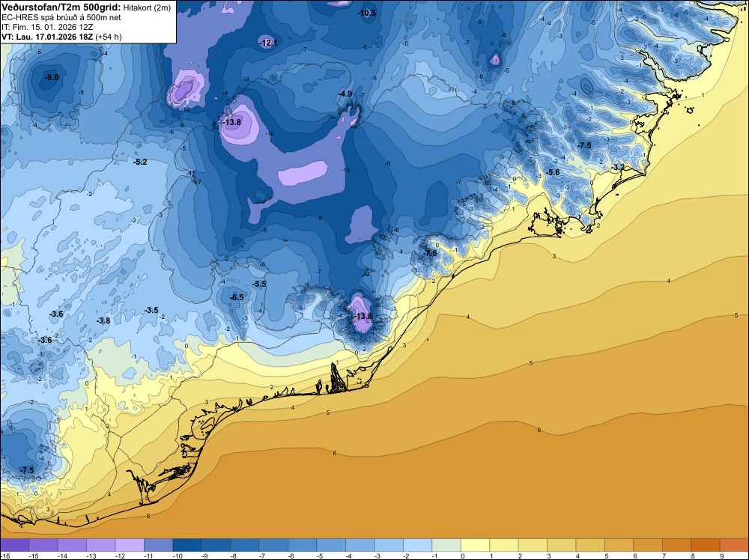Click the legend tick label '9'
This screenshot has height=560, width=749.
pos(722,556)
